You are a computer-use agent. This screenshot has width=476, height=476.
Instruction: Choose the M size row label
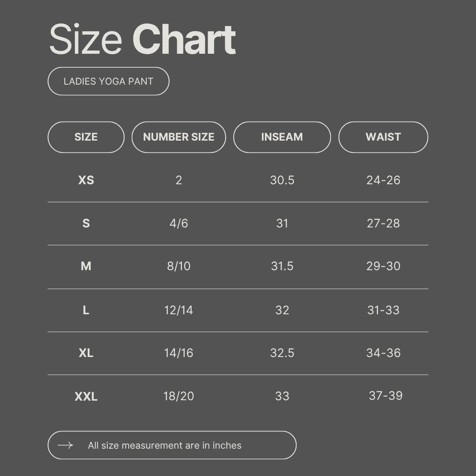(86, 266)
